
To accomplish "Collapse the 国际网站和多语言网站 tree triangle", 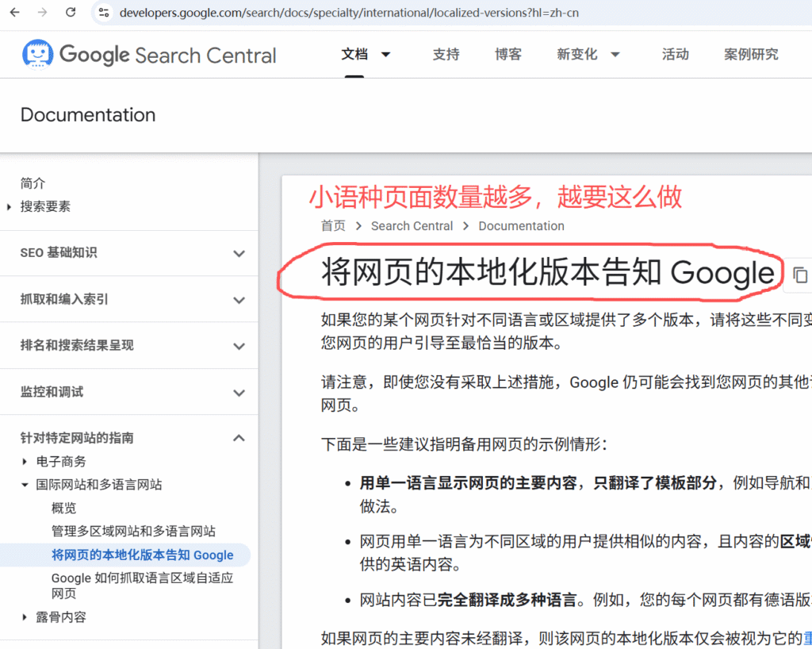I will coord(25,485).
